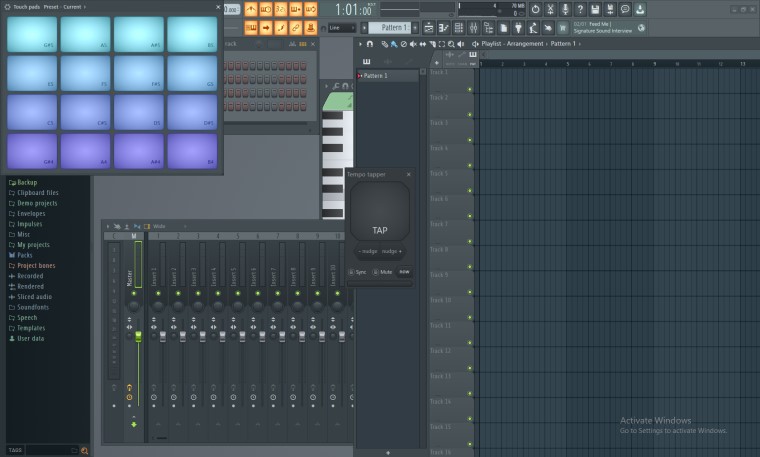This screenshot has width=760, height=457.
Task: Toggle the playlist snap magnet icon
Action: [x=370, y=44]
